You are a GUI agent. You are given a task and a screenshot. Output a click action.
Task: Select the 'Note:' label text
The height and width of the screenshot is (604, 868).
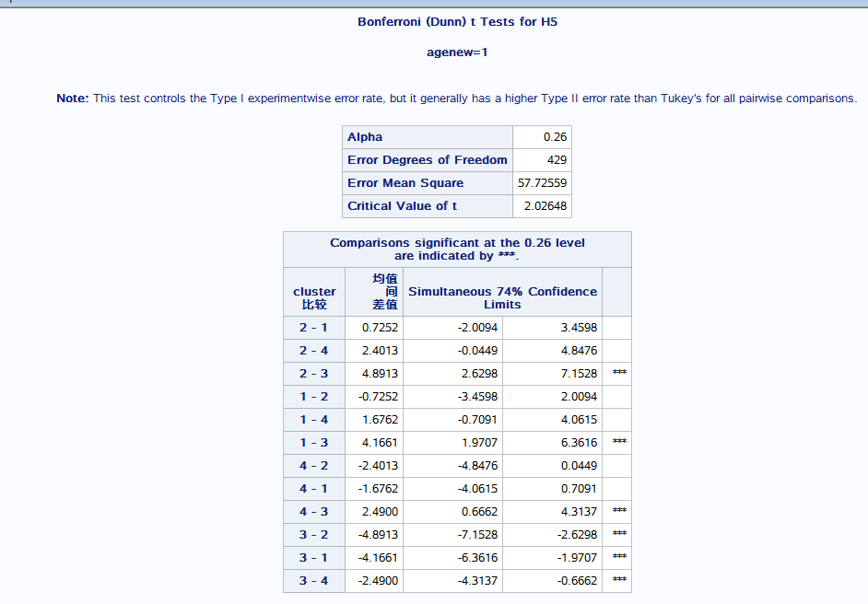73,99
